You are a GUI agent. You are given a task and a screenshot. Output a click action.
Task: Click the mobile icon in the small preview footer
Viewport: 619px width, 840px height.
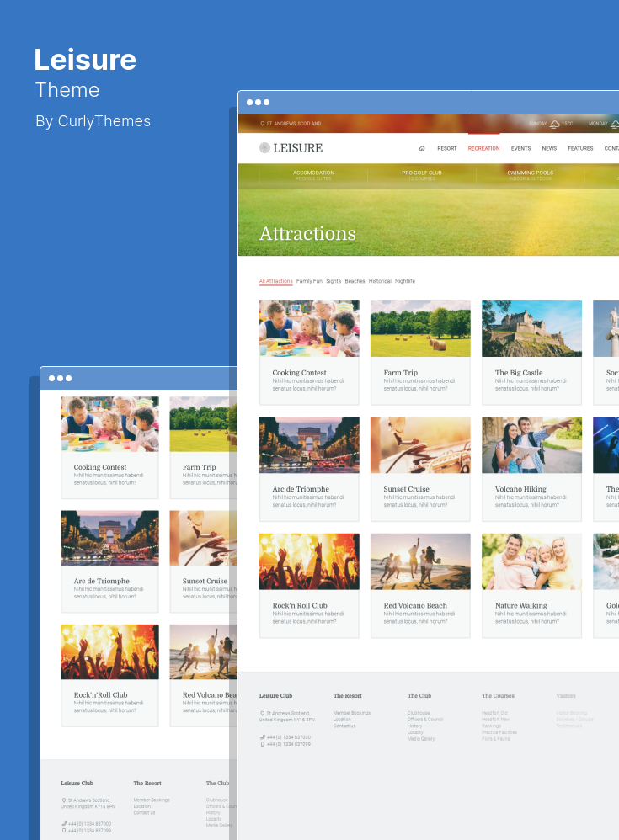(64, 831)
